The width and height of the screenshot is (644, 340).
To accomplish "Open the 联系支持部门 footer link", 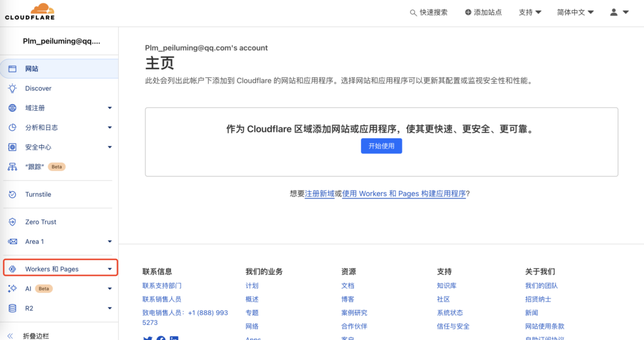I will pyautogui.click(x=162, y=286).
